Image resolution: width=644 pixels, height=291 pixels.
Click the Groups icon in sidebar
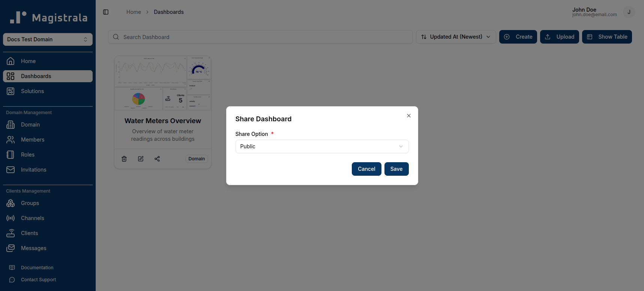(11, 203)
